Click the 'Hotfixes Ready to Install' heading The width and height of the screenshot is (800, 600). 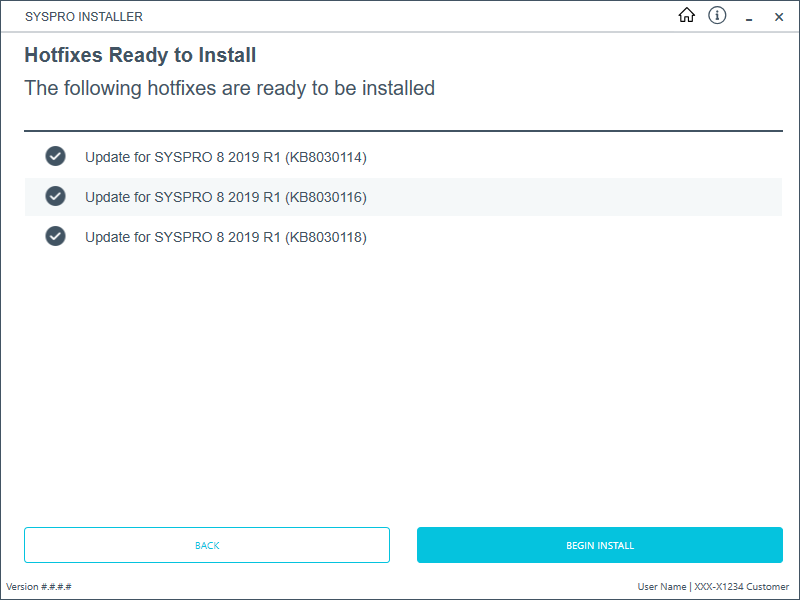(140, 55)
